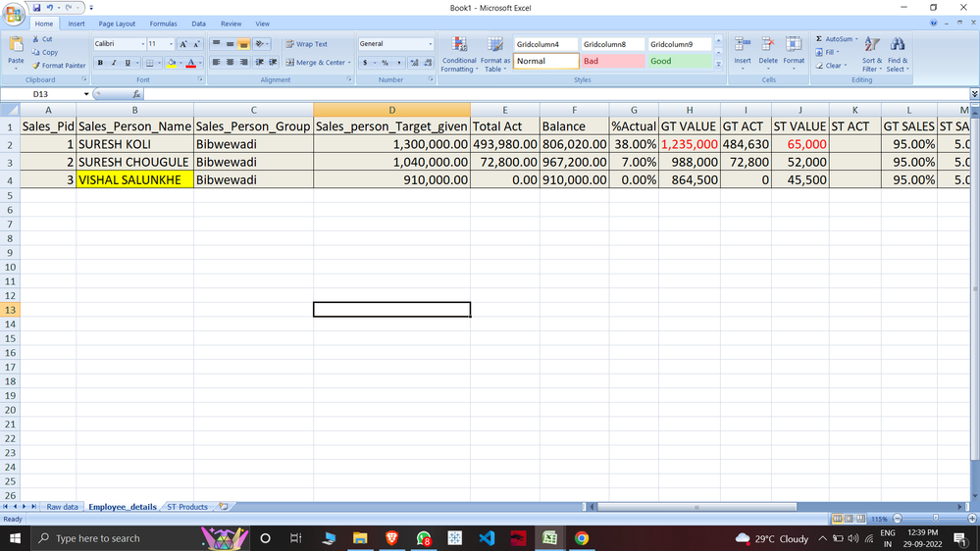The height and width of the screenshot is (551, 980).
Task: Open the Name Box dropdown arrow
Action: [86, 94]
